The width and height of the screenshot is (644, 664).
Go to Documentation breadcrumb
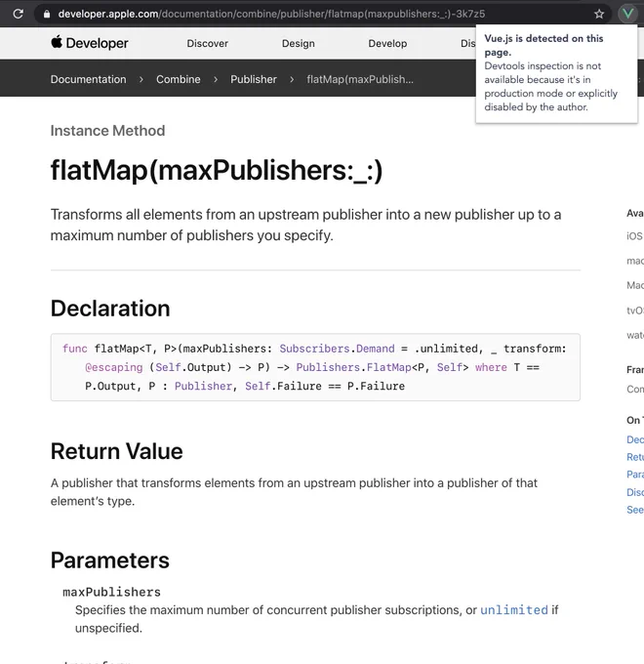point(89,79)
